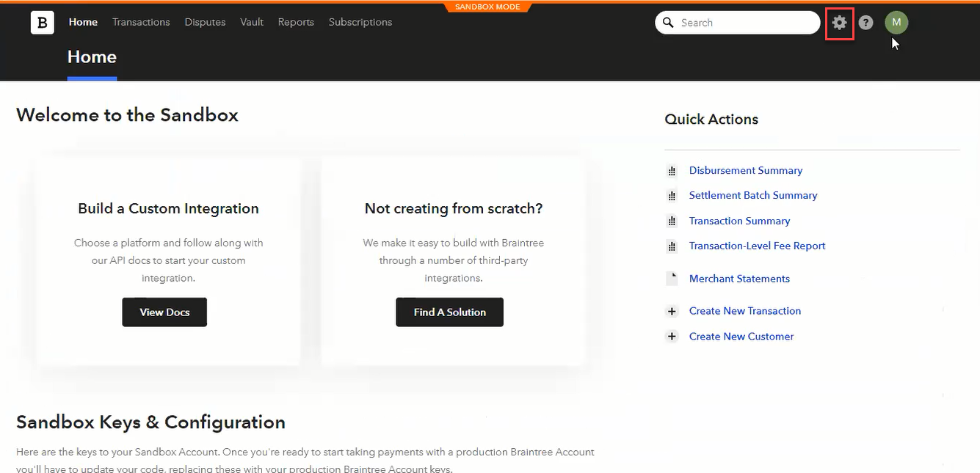Image resolution: width=980 pixels, height=473 pixels.
Task: Open the Disputes menu
Action: tap(205, 22)
